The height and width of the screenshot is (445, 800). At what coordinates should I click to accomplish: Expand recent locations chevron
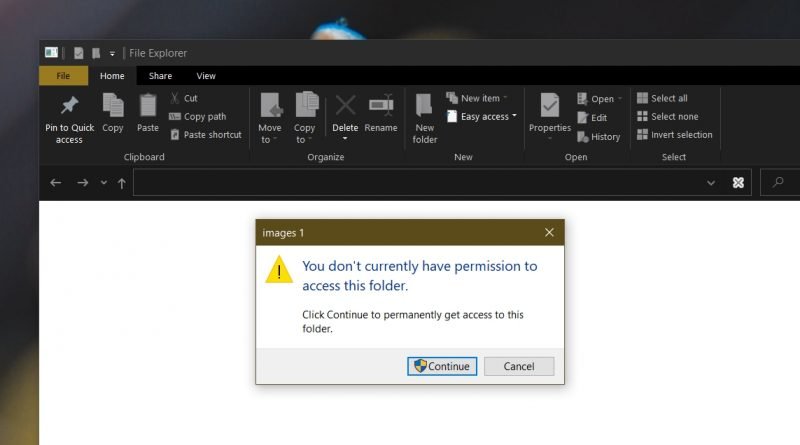pyautogui.click(x=104, y=183)
